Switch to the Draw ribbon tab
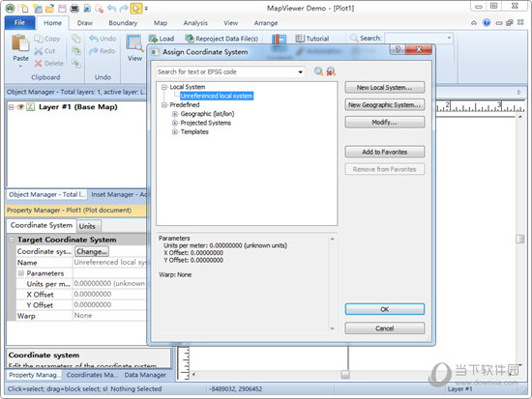 (85, 23)
